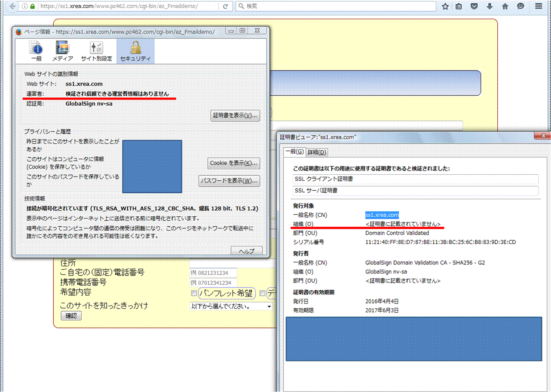Open the bookmarks list icon

pos(459,6)
